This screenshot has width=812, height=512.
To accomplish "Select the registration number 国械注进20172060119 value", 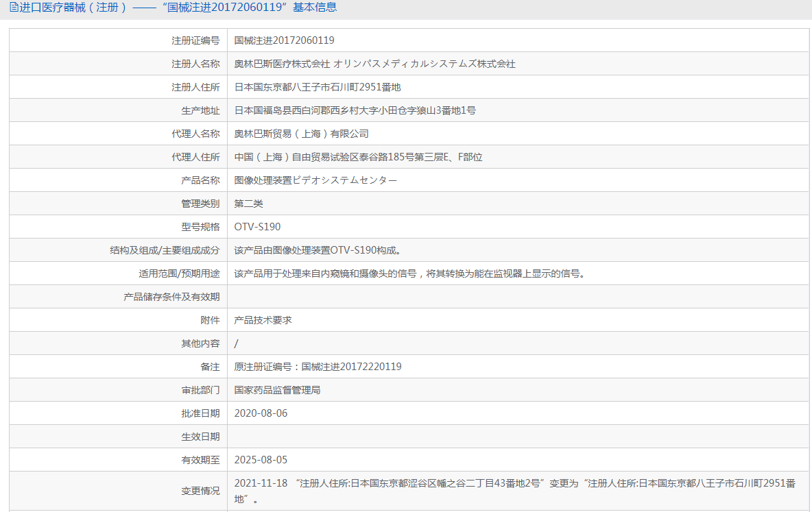I will [281, 40].
